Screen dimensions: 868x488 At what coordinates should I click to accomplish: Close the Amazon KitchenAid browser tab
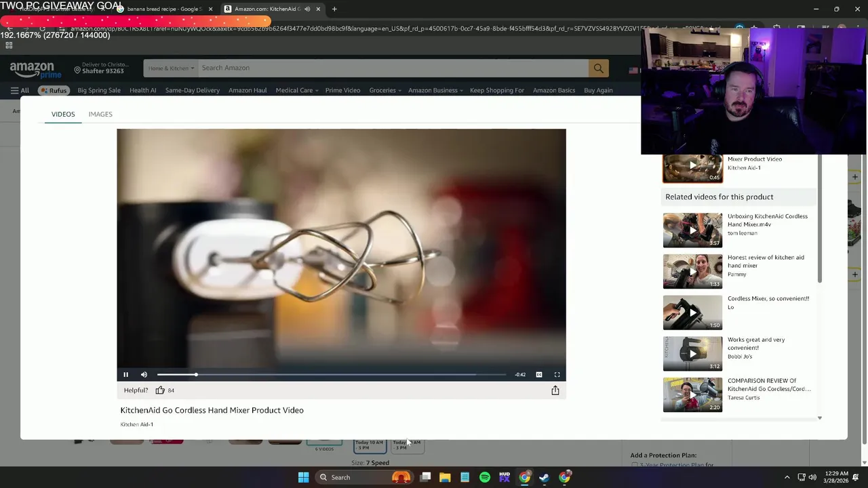pyautogui.click(x=318, y=9)
